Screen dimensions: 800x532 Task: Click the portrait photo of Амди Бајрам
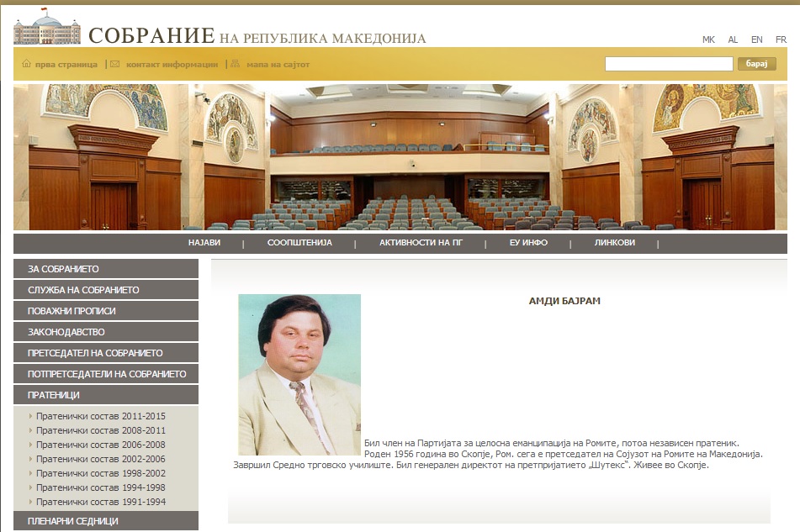coord(299,374)
